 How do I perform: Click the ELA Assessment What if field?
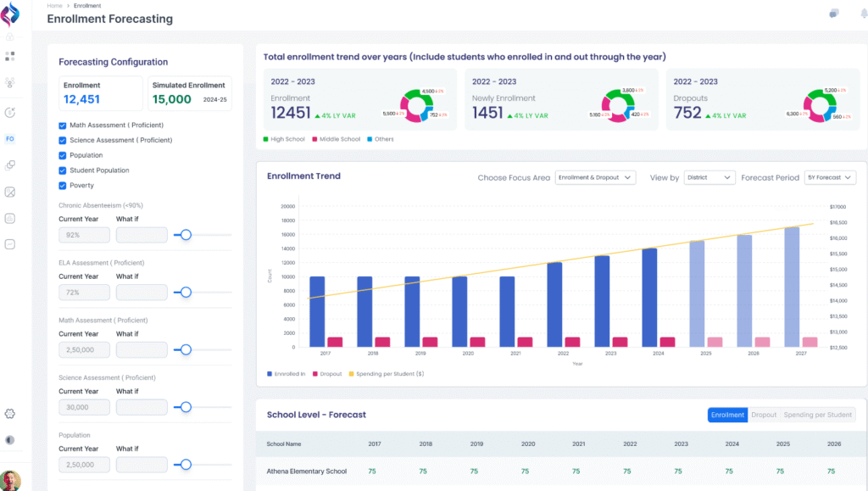click(142, 293)
